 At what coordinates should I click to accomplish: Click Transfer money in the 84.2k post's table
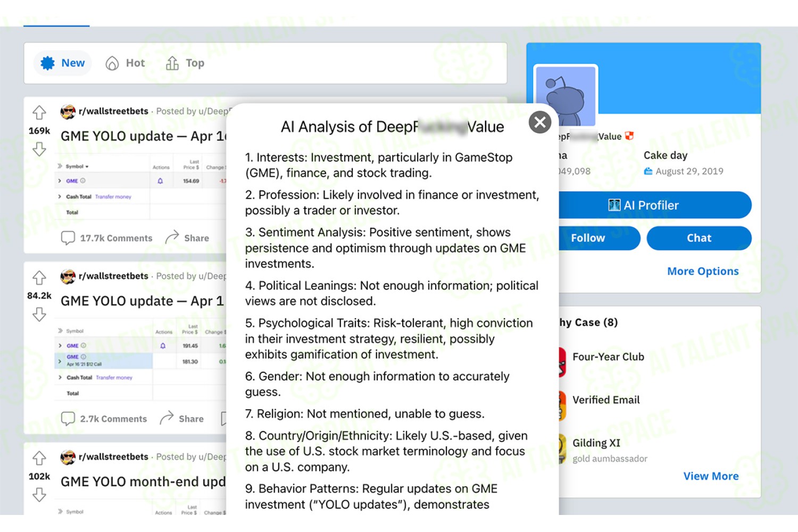pos(114,378)
